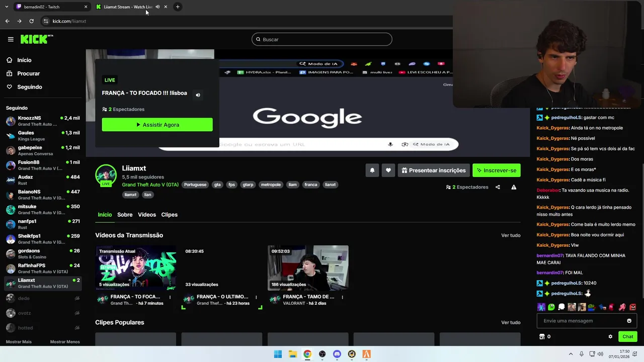Screen dimensions: 644x362
Task: Open Procurar in sidebar
Action: [28, 73]
